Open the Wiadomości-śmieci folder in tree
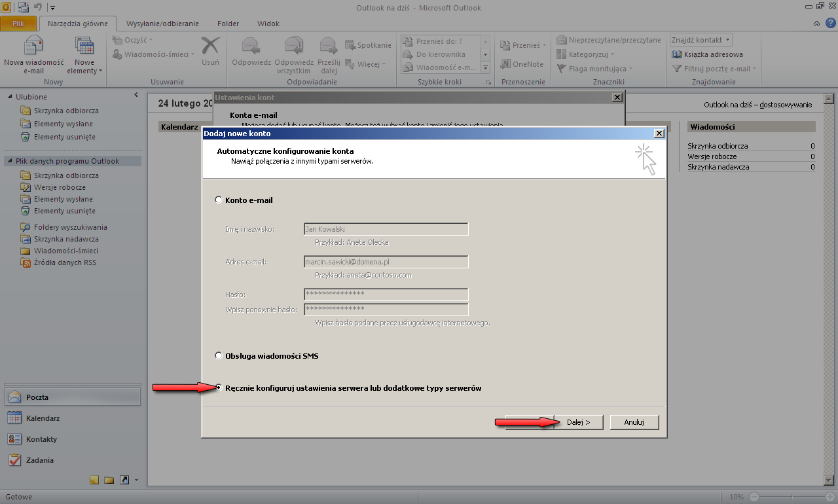The height and width of the screenshot is (504, 838). click(x=65, y=251)
